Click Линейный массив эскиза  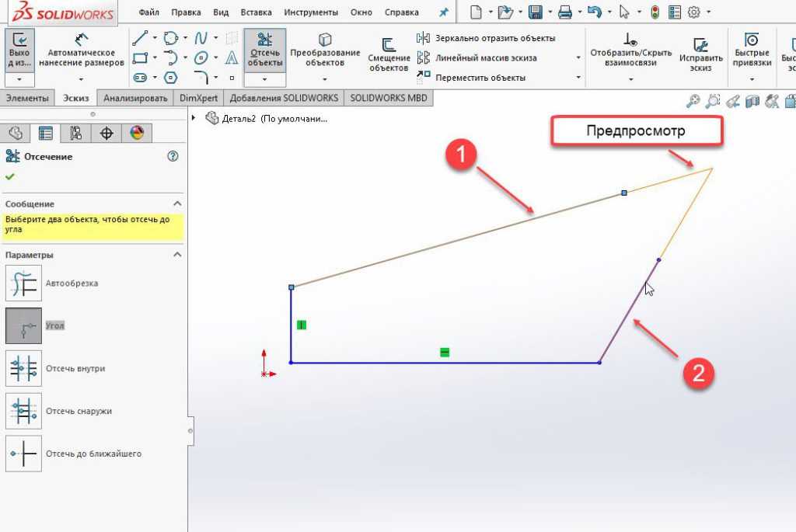477,57
